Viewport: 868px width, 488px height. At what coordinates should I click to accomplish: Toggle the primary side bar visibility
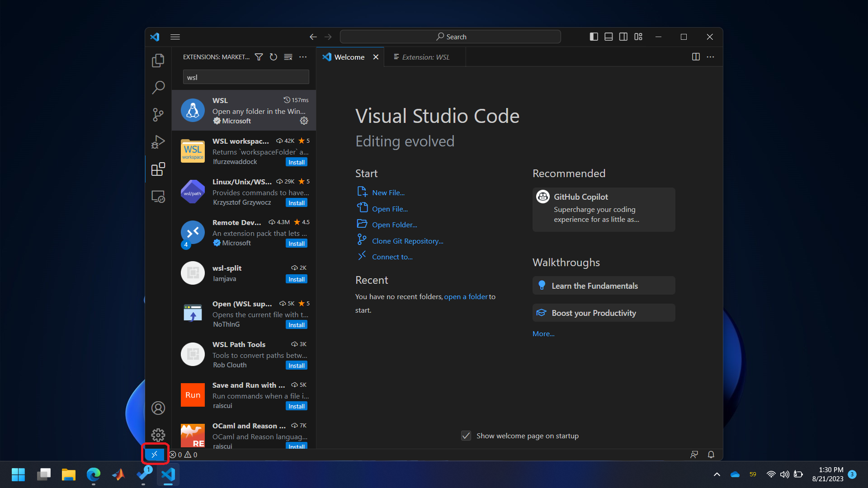point(594,37)
